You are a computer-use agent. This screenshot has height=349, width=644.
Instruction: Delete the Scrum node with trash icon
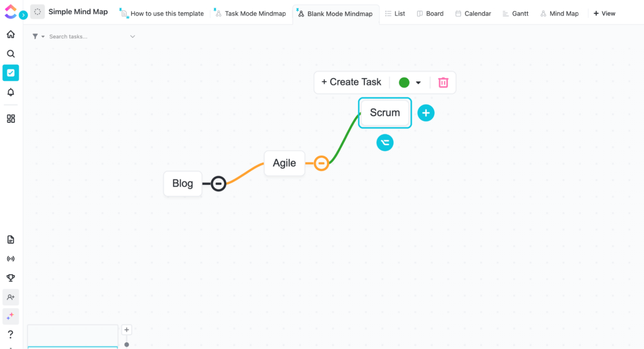[443, 82]
